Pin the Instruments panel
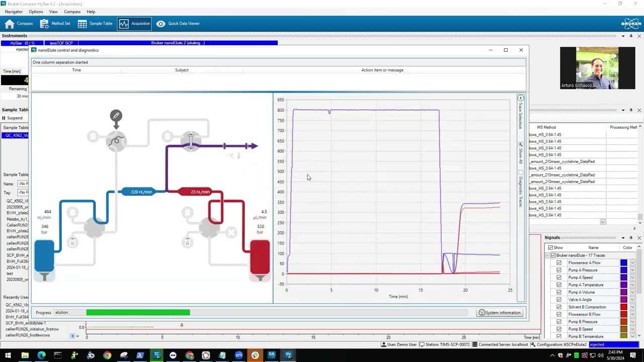 pyautogui.click(x=631, y=36)
